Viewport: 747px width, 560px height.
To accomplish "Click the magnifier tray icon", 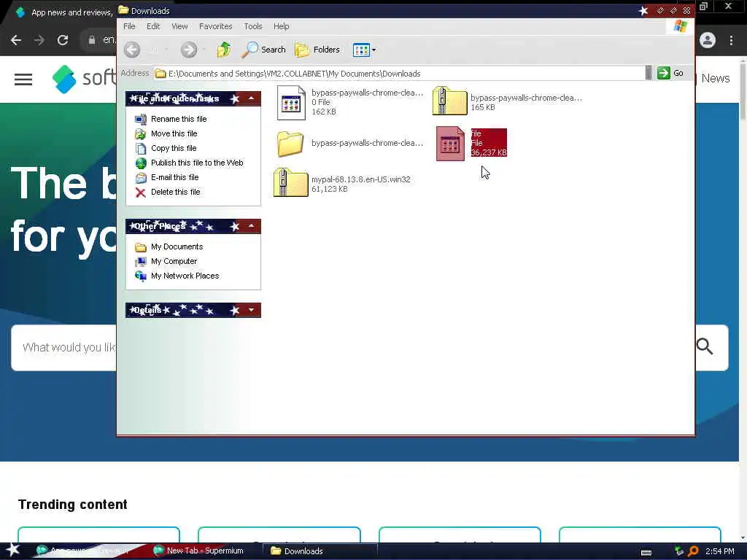I will coord(693,551).
